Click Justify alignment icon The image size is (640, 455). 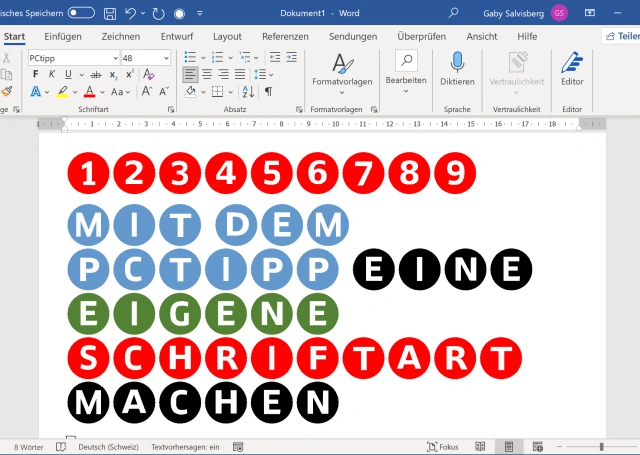tap(240, 75)
